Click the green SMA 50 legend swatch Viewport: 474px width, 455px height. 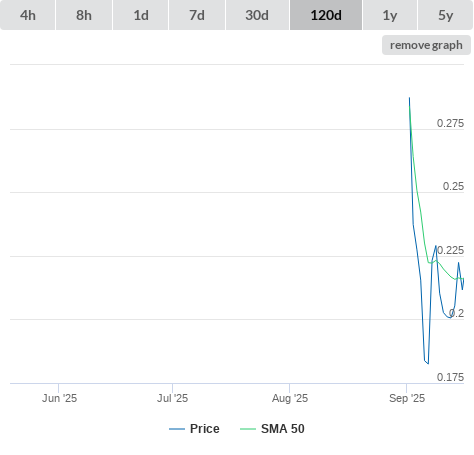click(x=248, y=429)
